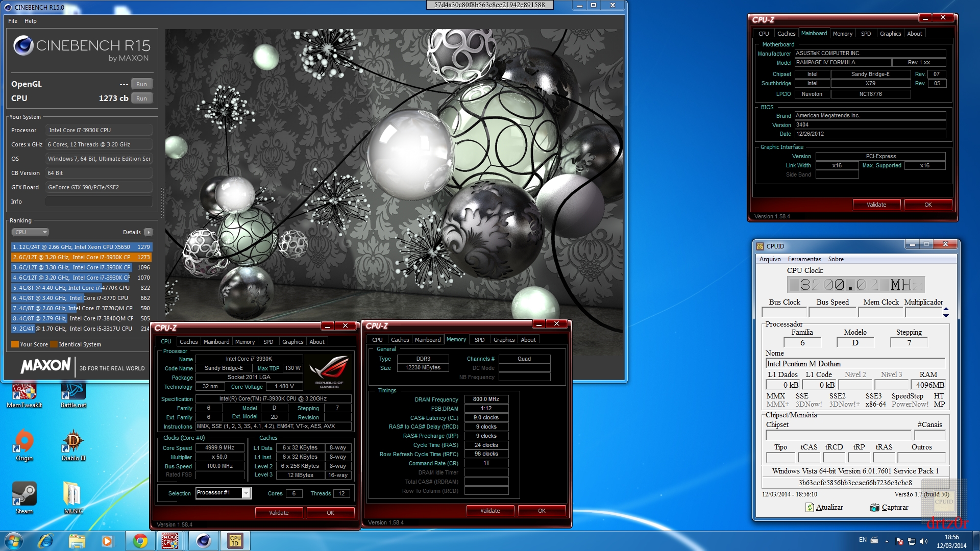Decrease Multiplicador with down arrow in CPUID
The height and width of the screenshot is (551, 980).
click(946, 315)
